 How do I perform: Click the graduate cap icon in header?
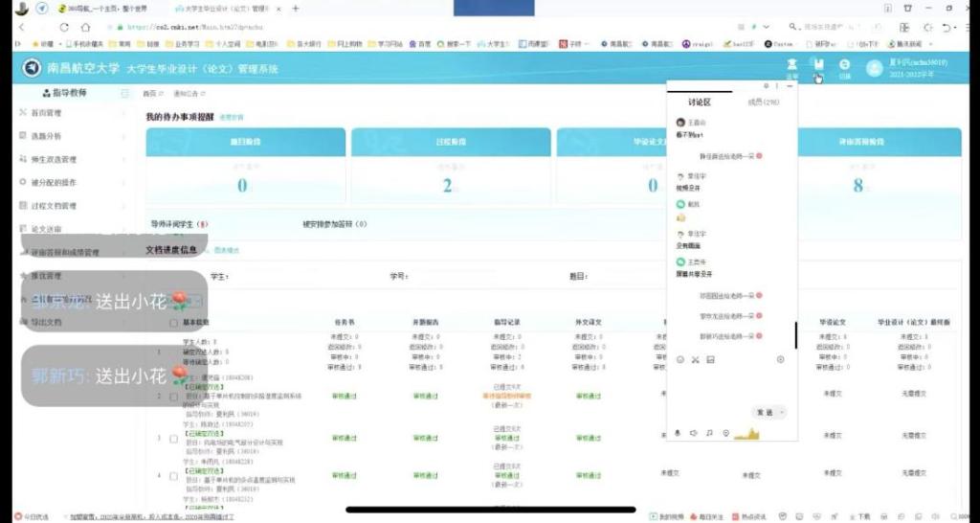tap(791, 64)
